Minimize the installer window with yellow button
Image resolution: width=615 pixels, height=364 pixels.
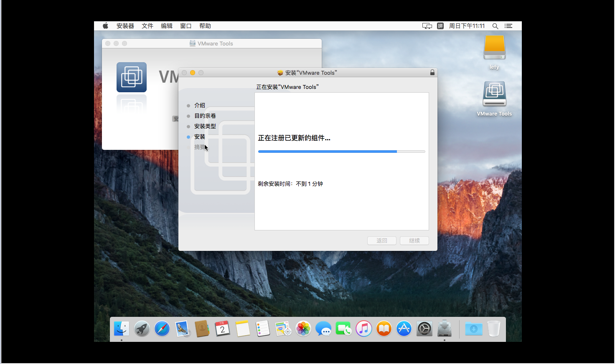point(193,73)
